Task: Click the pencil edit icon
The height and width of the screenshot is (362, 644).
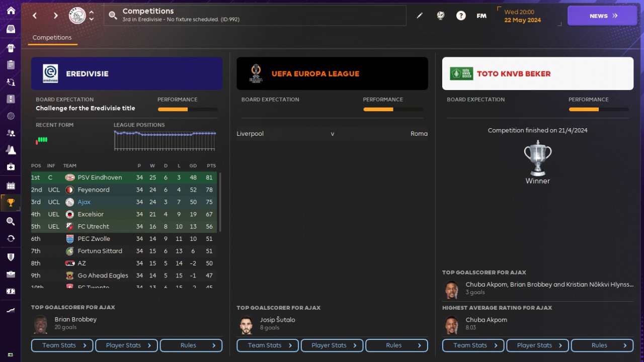Action: coord(420,16)
